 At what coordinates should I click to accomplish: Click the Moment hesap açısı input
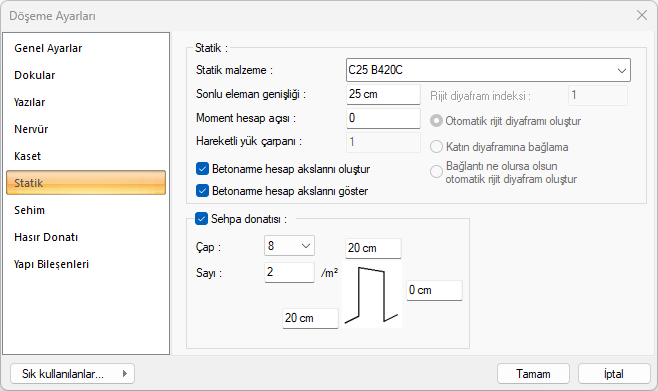coord(383,118)
